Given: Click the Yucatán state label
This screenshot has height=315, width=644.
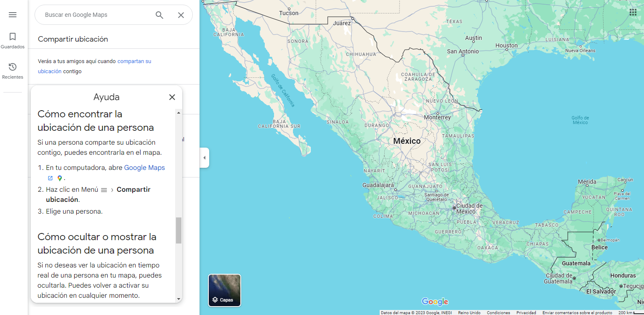Looking at the screenshot, I should (x=593, y=197).
